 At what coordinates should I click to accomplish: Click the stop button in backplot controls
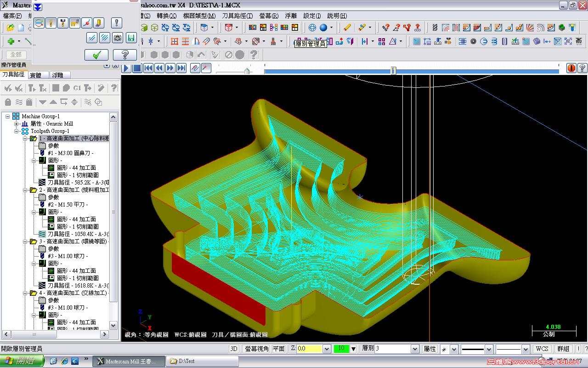137,68
